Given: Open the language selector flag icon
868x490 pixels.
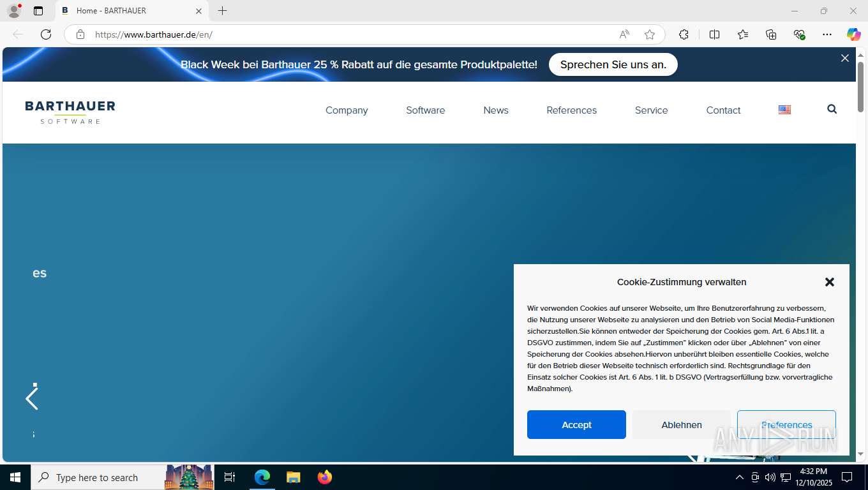Looking at the screenshot, I should click(x=785, y=110).
